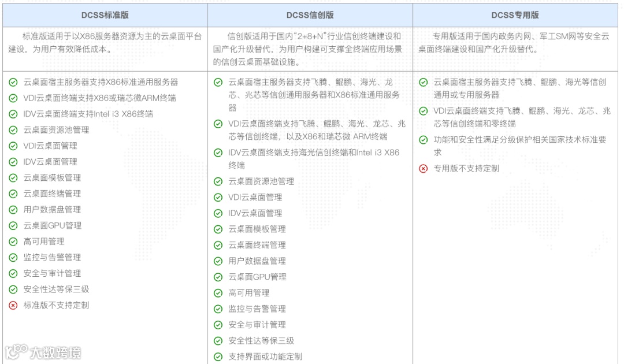Click the text 支持界面或功能定制

pyautogui.click(x=265, y=357)
